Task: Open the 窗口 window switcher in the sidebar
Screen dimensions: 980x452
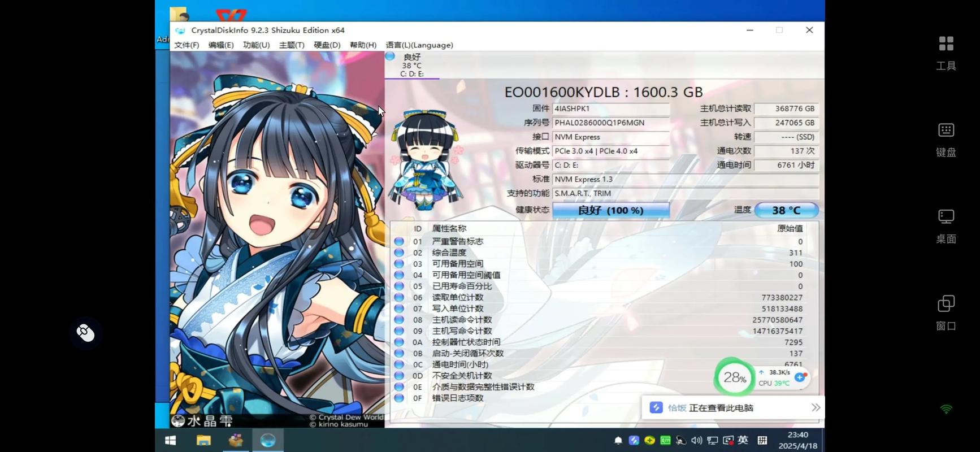Action: [x=946, y=313]
